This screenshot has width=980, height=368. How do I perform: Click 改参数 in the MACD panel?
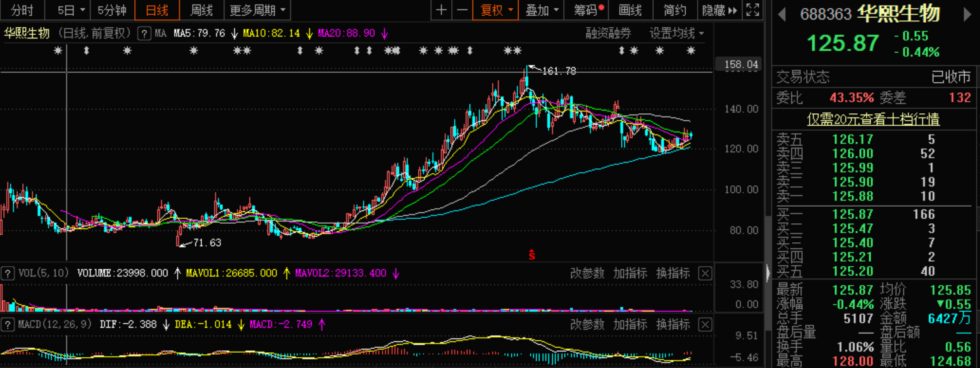coord(587,324)
